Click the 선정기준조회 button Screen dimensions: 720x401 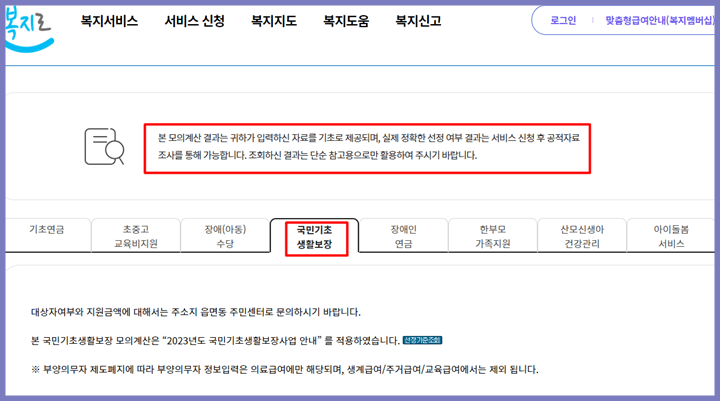pyautogui.click(x=422, y=340)
